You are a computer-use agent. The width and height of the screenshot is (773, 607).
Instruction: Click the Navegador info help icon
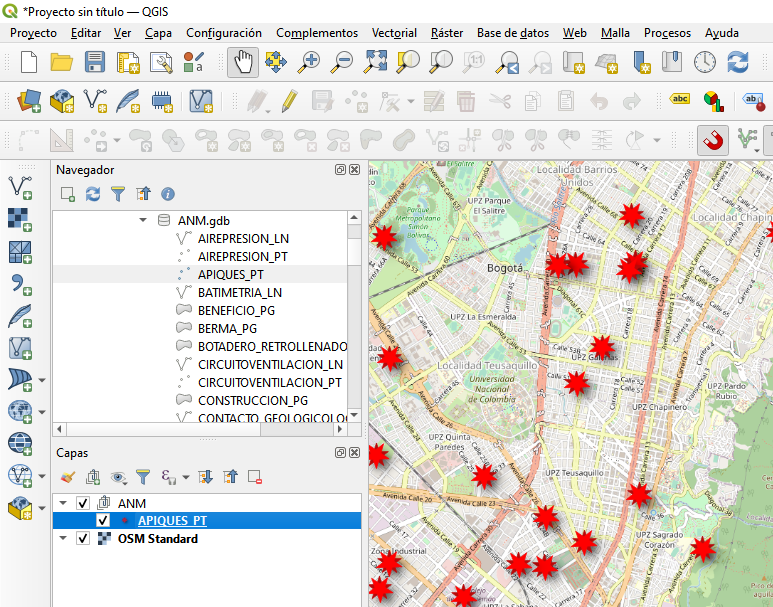[x=168, y=194]
